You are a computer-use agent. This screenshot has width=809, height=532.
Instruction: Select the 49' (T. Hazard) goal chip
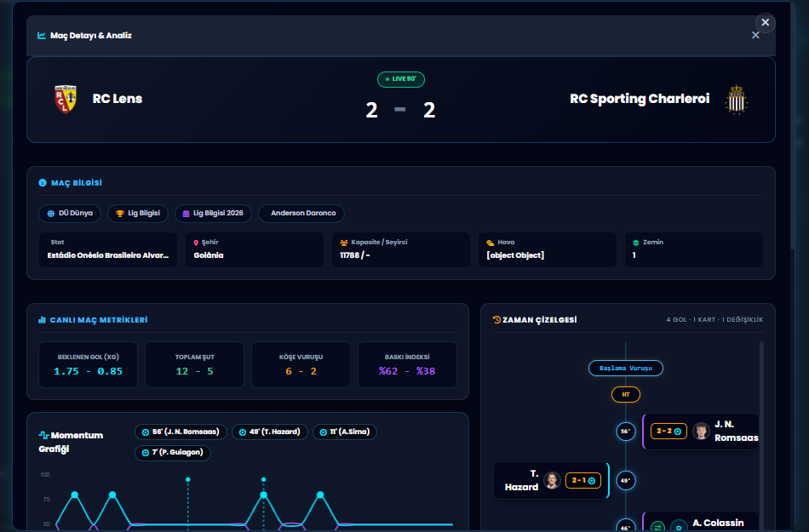point(270,432)
